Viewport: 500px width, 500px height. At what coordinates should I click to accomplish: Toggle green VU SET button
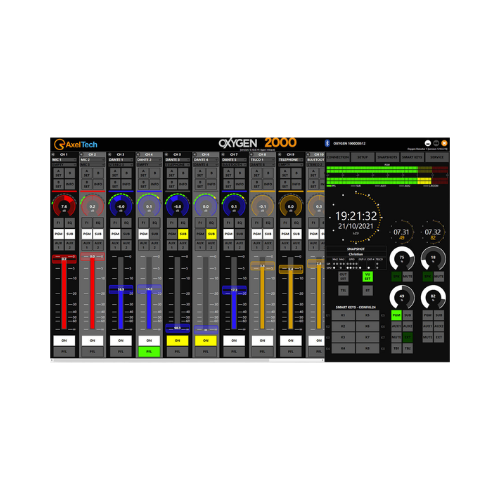click(367, 277)
